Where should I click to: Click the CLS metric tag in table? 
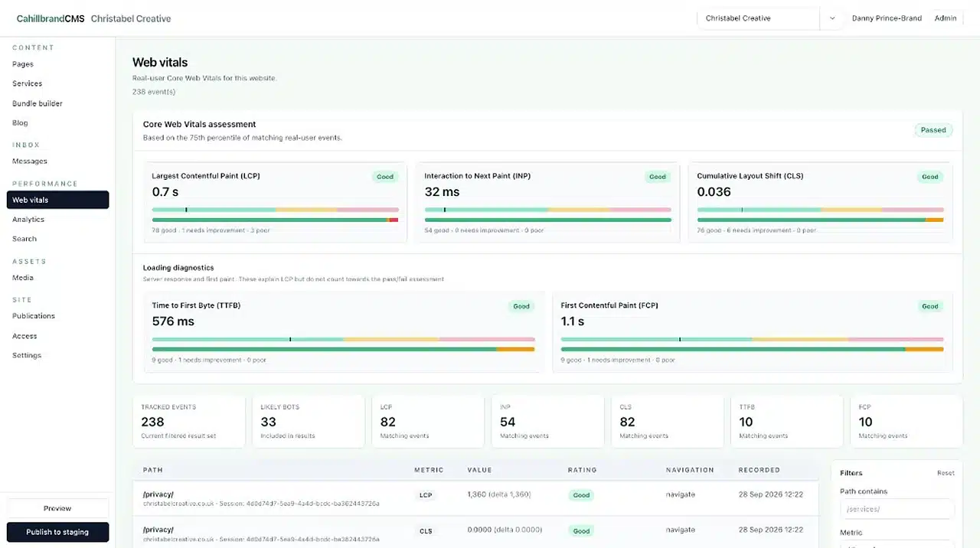pos(426,530)
